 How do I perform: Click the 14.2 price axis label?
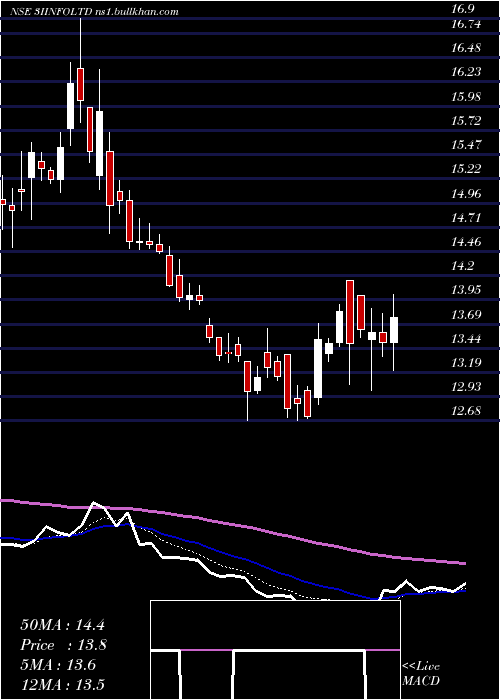pyautogui.click(x=464, y=266)
